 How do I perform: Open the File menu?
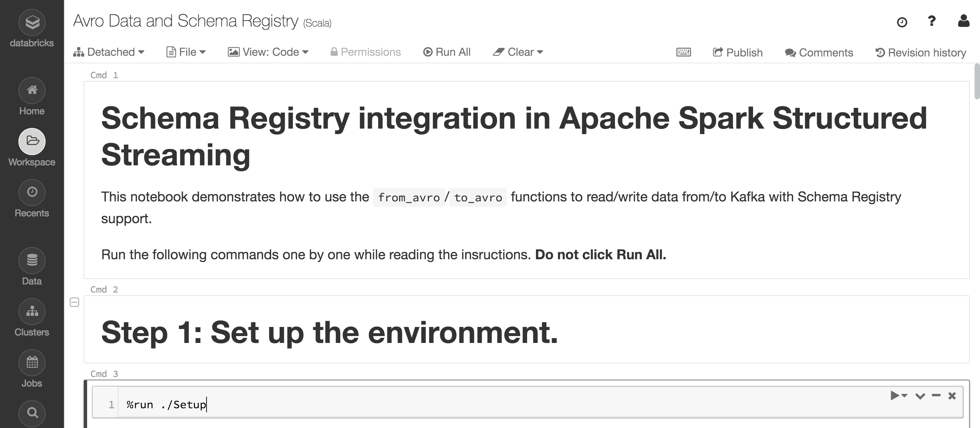(x=186, y=52)
